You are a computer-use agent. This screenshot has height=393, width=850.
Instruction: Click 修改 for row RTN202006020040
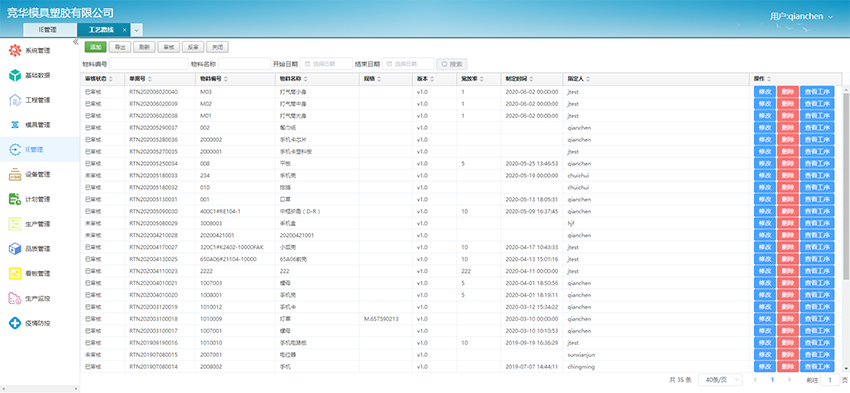click(x=765, y=92)
